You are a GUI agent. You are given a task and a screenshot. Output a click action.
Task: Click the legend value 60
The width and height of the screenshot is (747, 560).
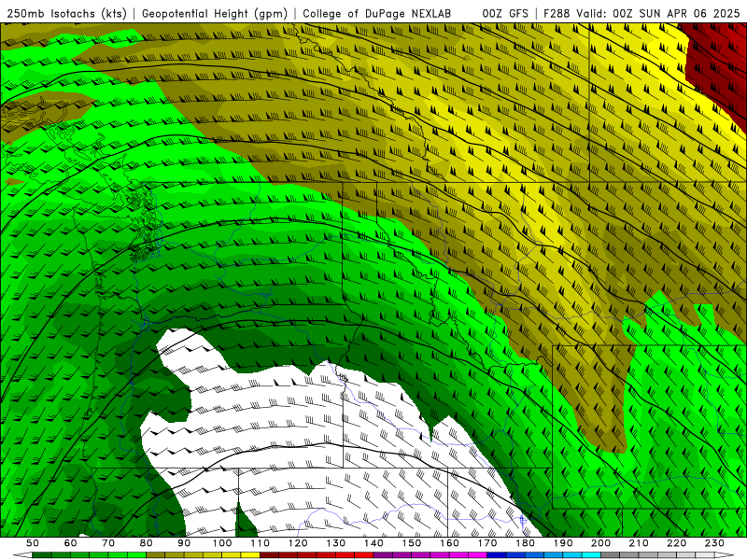coord(70,543)
